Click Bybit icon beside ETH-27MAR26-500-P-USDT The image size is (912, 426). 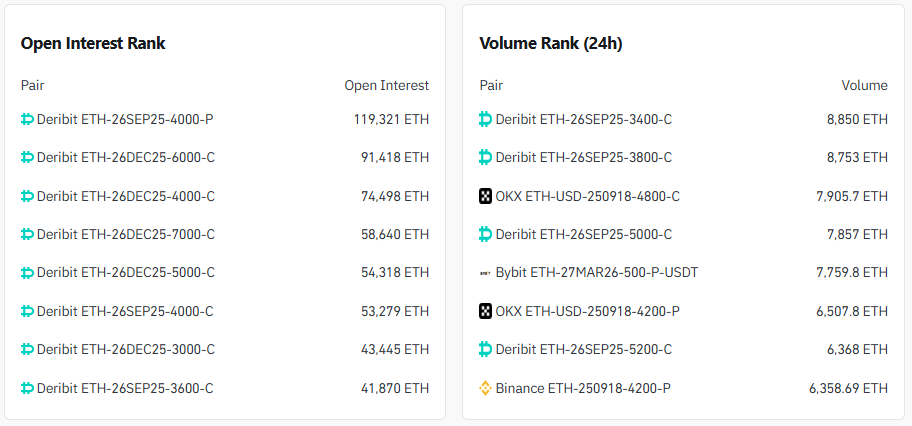485,272
